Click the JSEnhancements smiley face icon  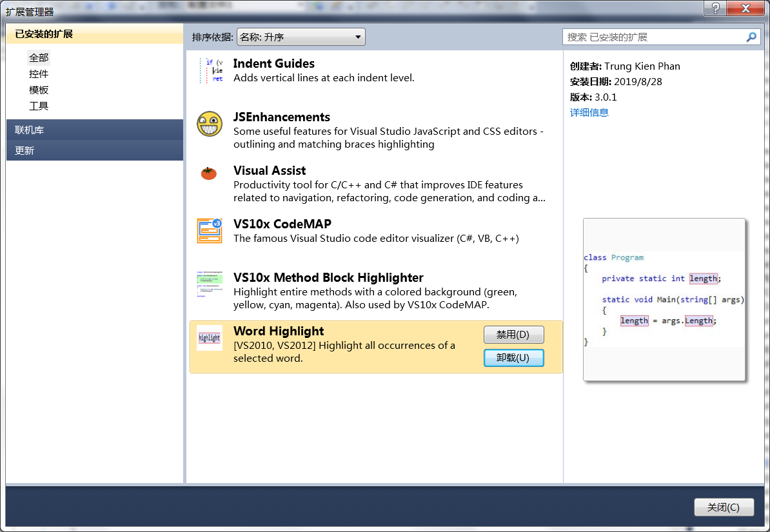coord(210,124)
